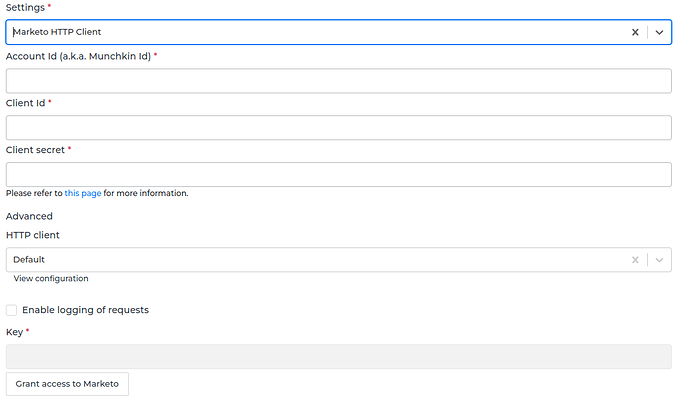Clear the Marketo HTTP Client settings selection

pos(635,32)
